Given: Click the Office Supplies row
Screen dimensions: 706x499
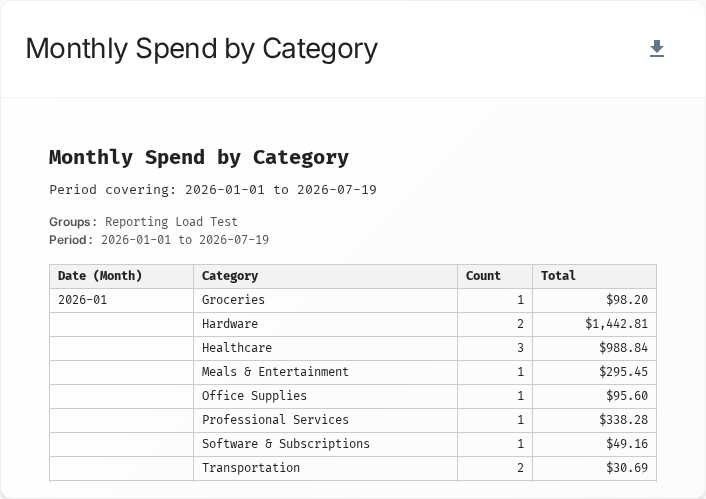Looking at the screenshot, I should tap(353, 396).
